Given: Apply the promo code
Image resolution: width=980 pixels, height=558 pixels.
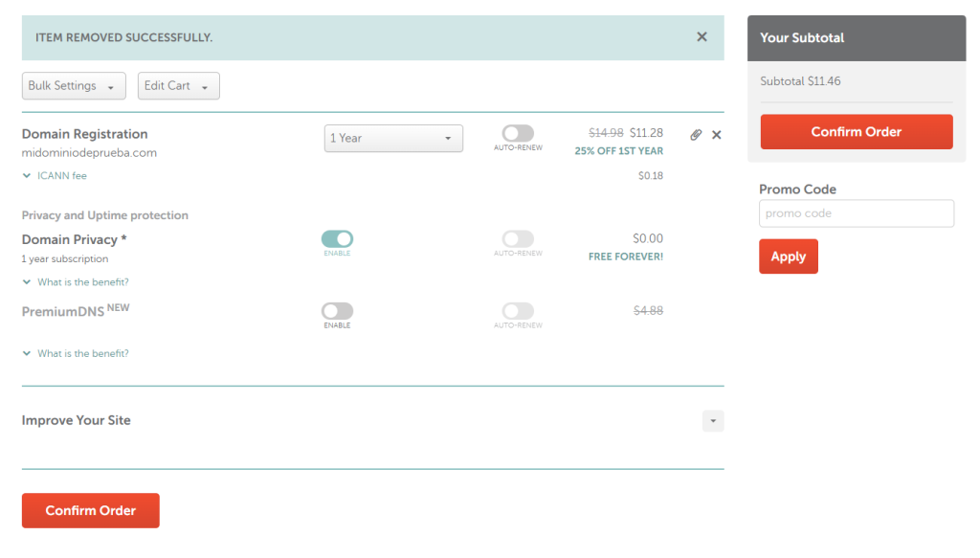Looking at the screenshot, I should (x=789, y=257).
